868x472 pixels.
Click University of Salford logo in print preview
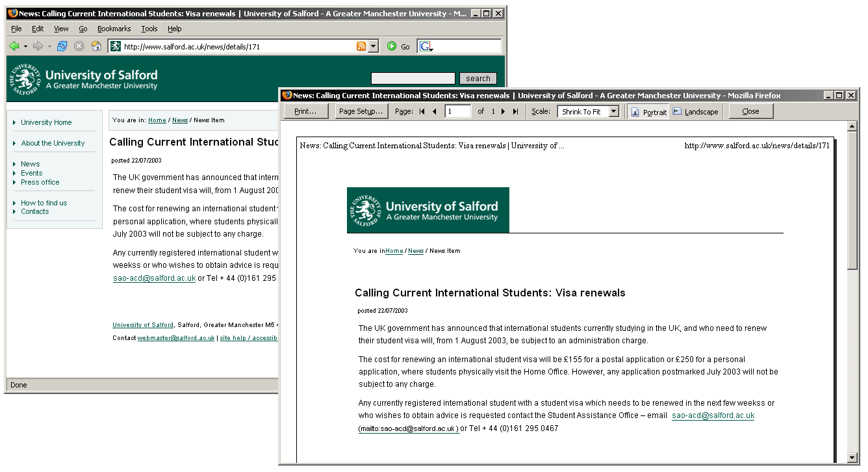tap(428, 210)
